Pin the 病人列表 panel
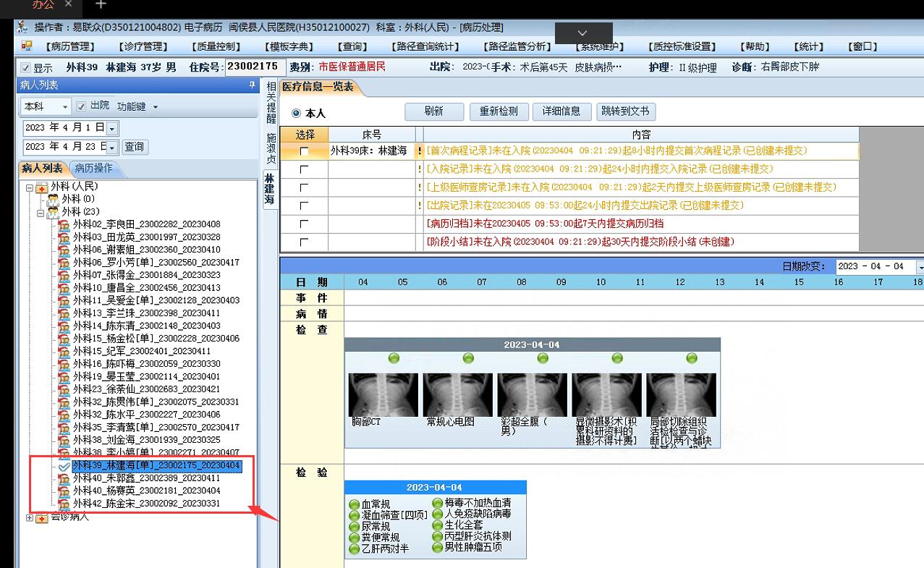 tap(252, 85)
